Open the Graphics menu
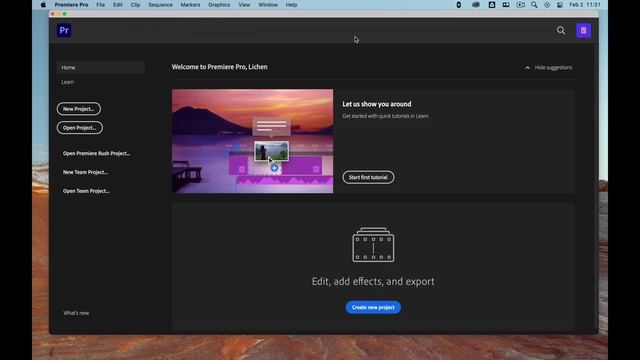 click(219, 5)
